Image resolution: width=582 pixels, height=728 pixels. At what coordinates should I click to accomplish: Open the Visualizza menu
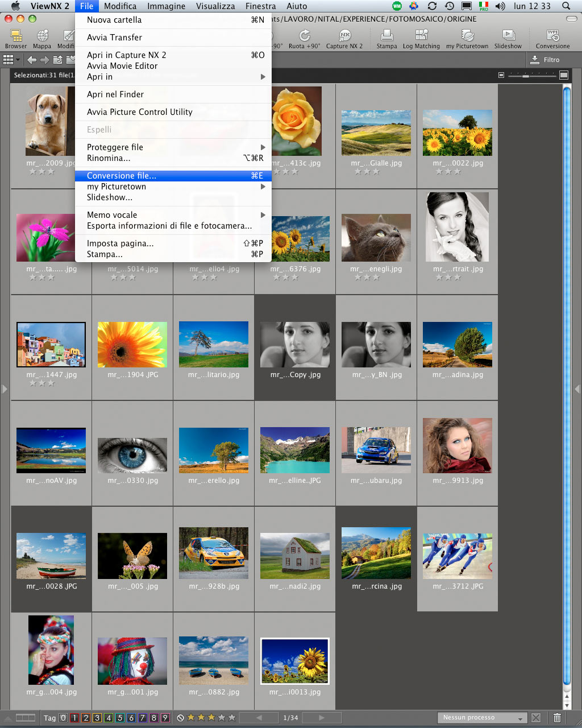click(x=215, y=6)
